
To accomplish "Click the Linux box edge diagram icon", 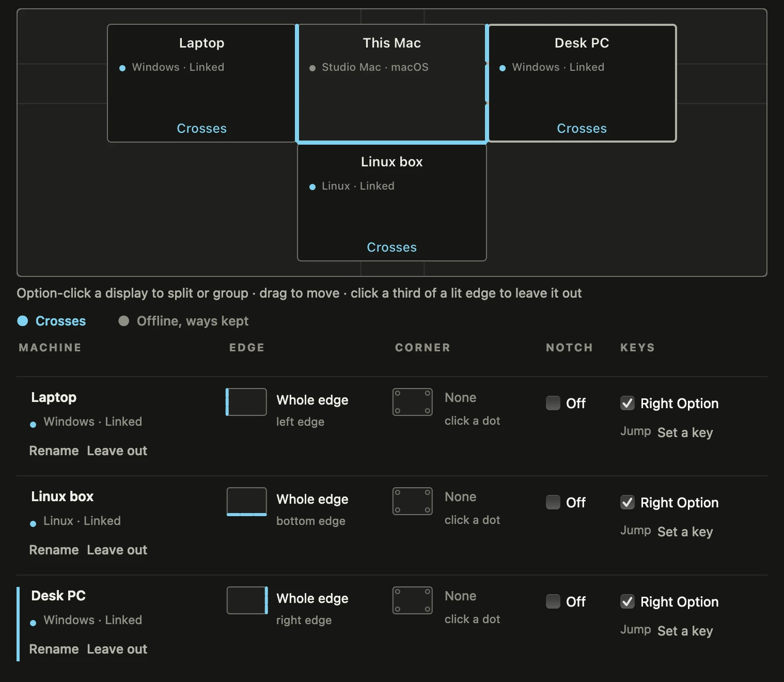I will click(247, 501).
